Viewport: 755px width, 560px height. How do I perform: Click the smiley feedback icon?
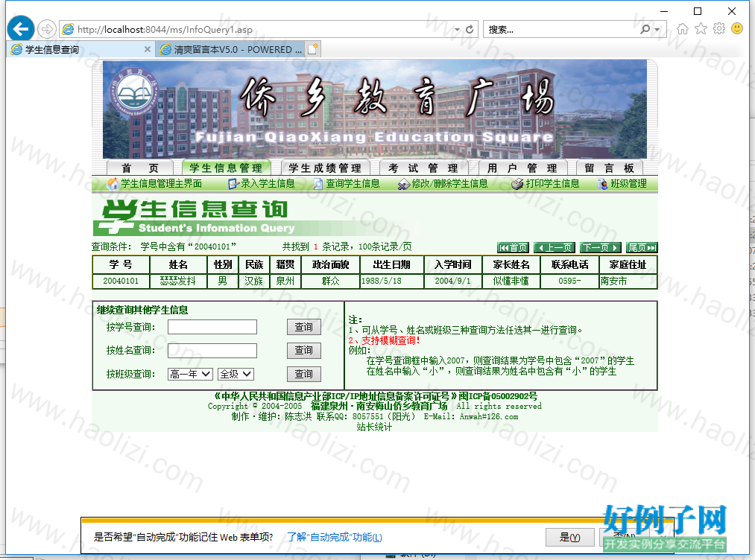(737, 29)
